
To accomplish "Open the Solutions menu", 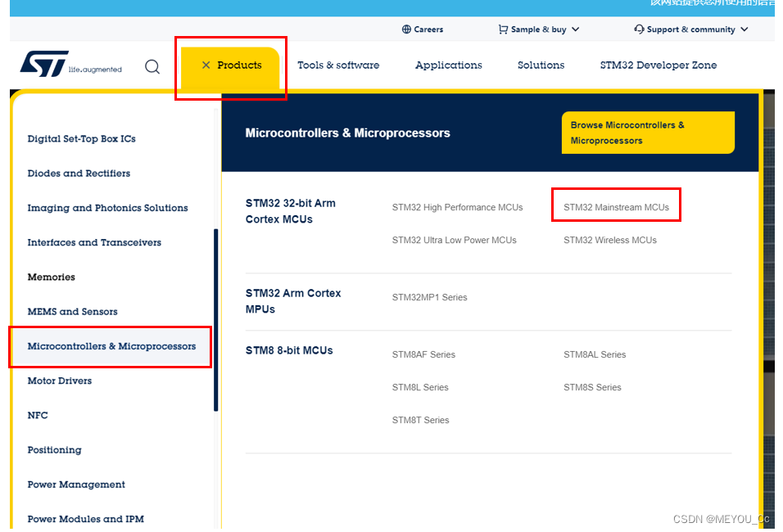I will point(541,65).
